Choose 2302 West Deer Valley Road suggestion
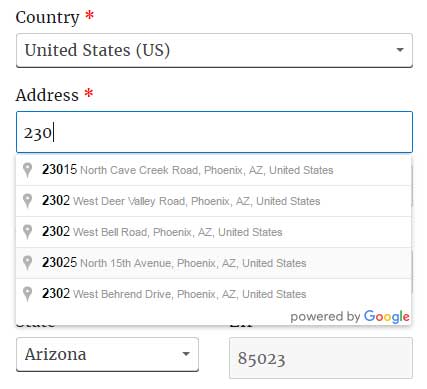 213,201
